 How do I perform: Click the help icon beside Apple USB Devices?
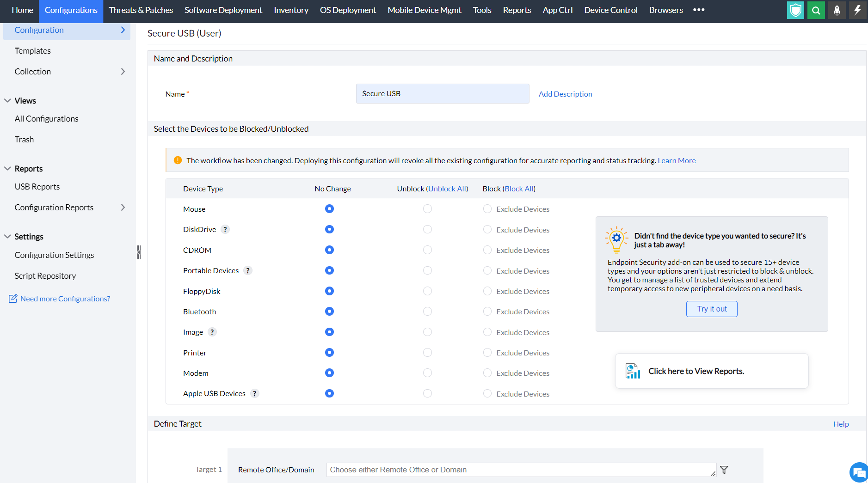pos(254,394)
